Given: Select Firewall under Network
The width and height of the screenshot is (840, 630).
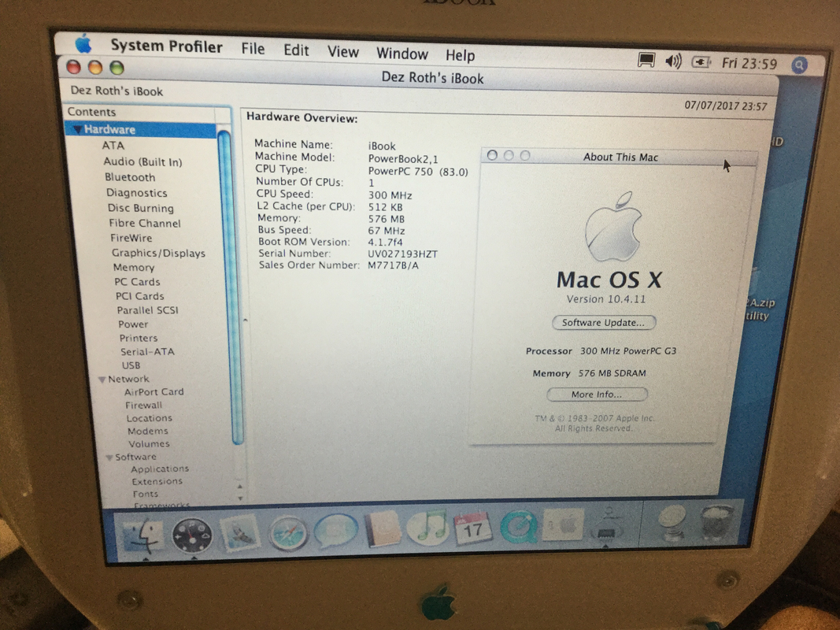Looking at the screenshot, I should click(143, 405).
